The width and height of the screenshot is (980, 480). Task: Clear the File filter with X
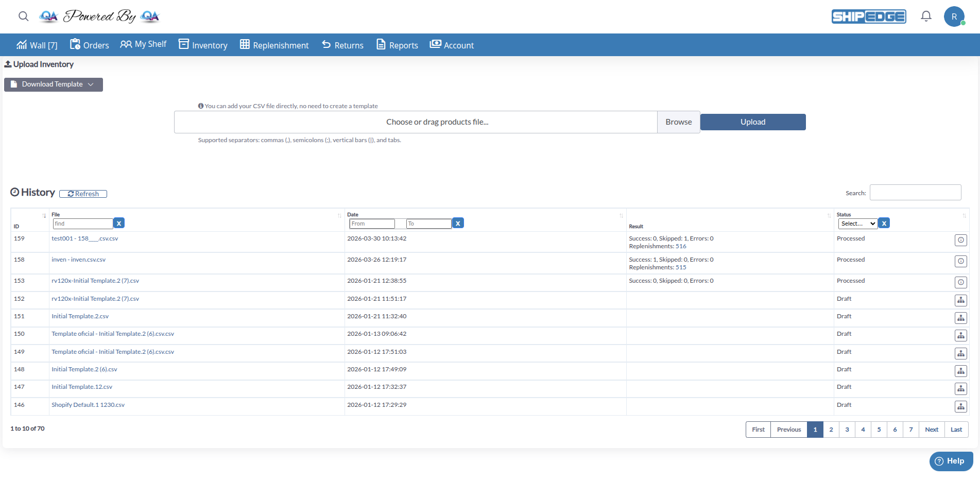click(119, 223)
